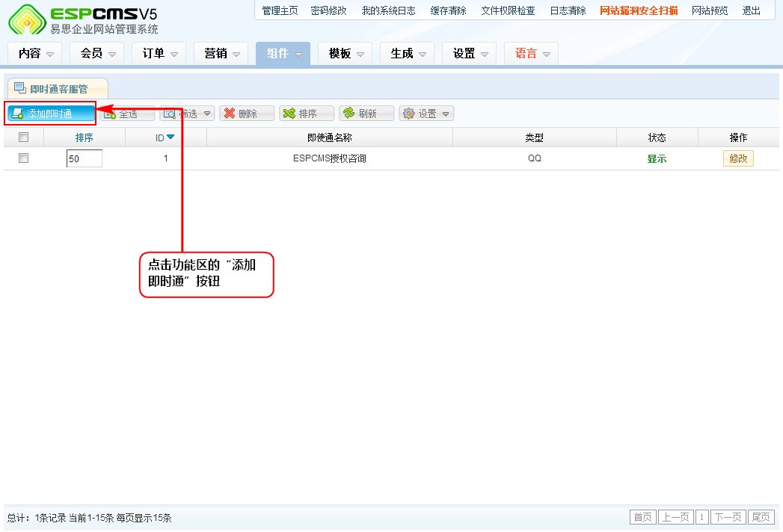
Task: Click the 退出 logout link
Action: point(751,10)
